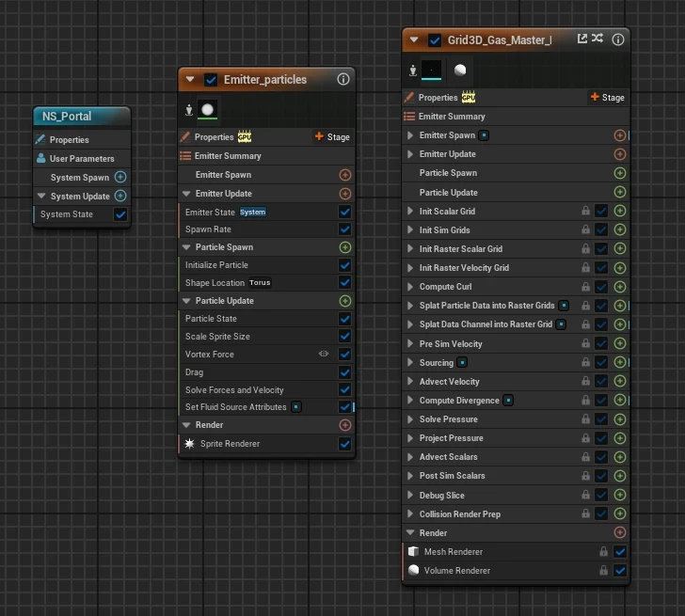Disable the Emitter_particles emitter checkbox
The image size is (685, 616).
coord(211,80)
